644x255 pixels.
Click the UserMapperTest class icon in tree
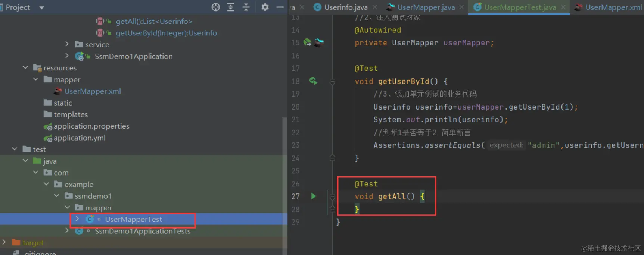click(90, 219)
